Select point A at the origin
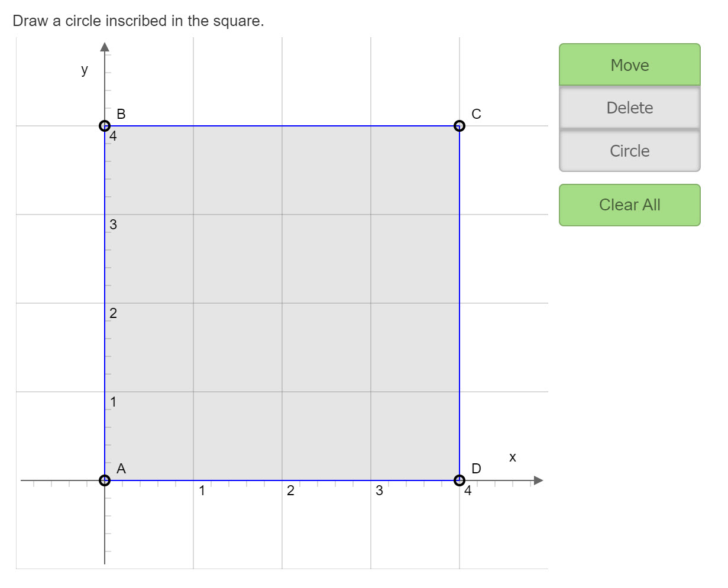Viewport: 728px width, 588px height. coord(105,479)
